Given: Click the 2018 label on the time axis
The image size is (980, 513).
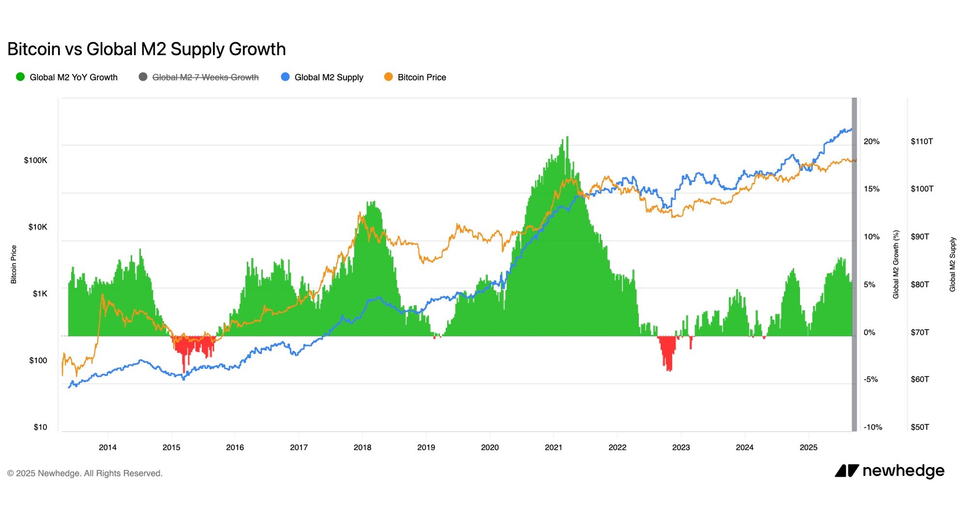Looking at the screenshot, I should (362, 448).
